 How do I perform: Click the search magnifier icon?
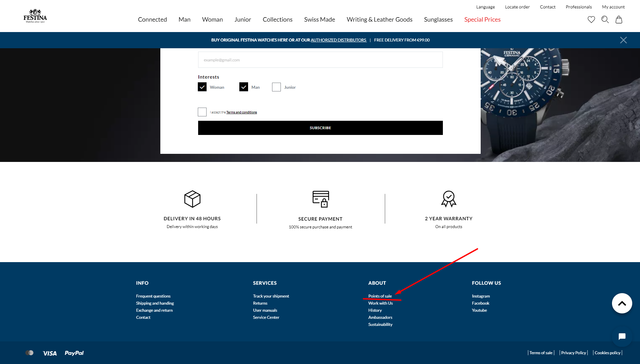click(x=605, y=20)
